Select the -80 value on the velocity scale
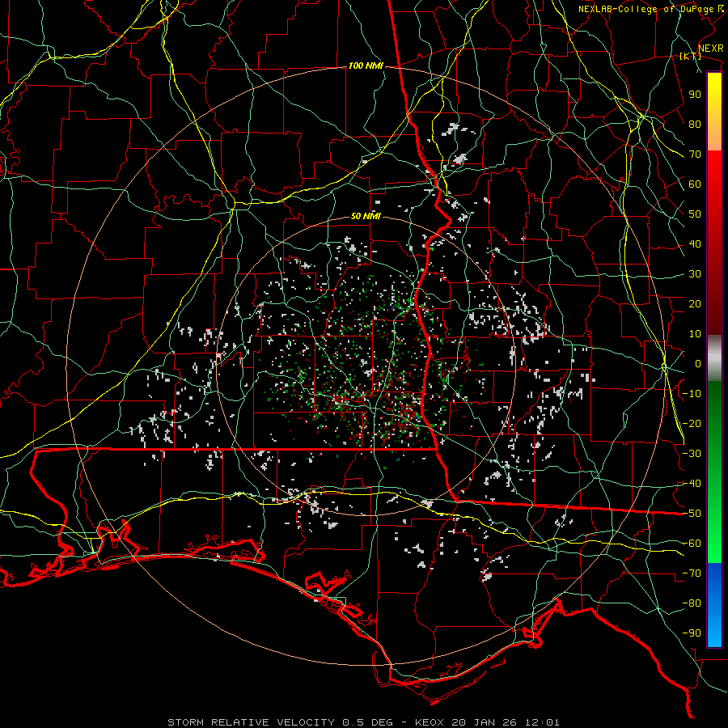 click(x=692, y=603)
